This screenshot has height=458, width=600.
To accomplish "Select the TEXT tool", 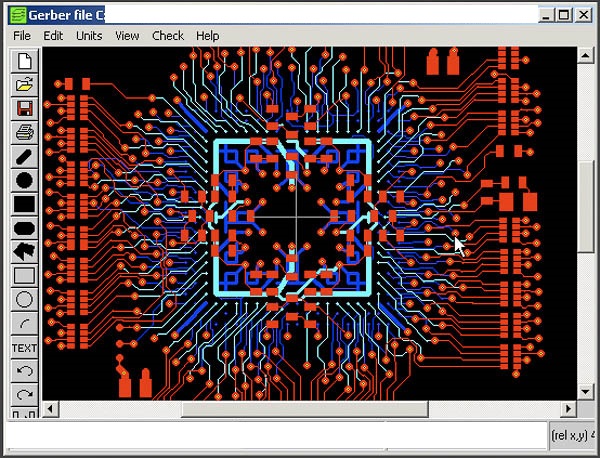I will click(24, 348).
